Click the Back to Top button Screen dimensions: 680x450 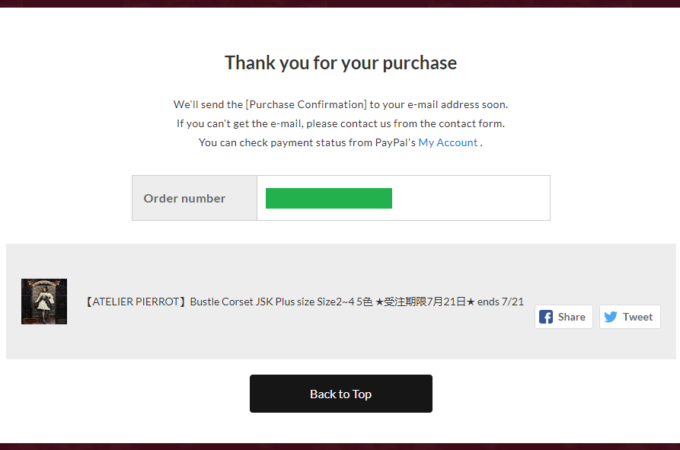click(x=340, y=394)
